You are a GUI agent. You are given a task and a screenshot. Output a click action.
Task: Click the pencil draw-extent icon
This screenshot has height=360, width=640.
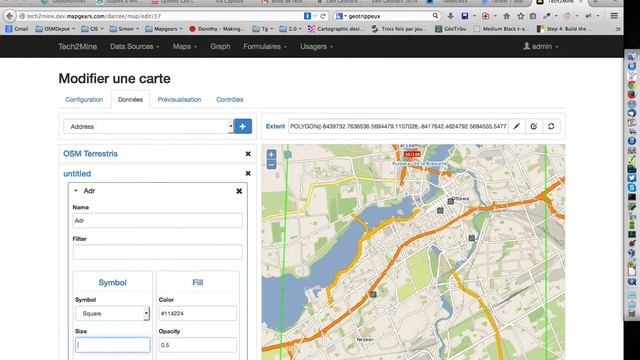pos(516,127)
